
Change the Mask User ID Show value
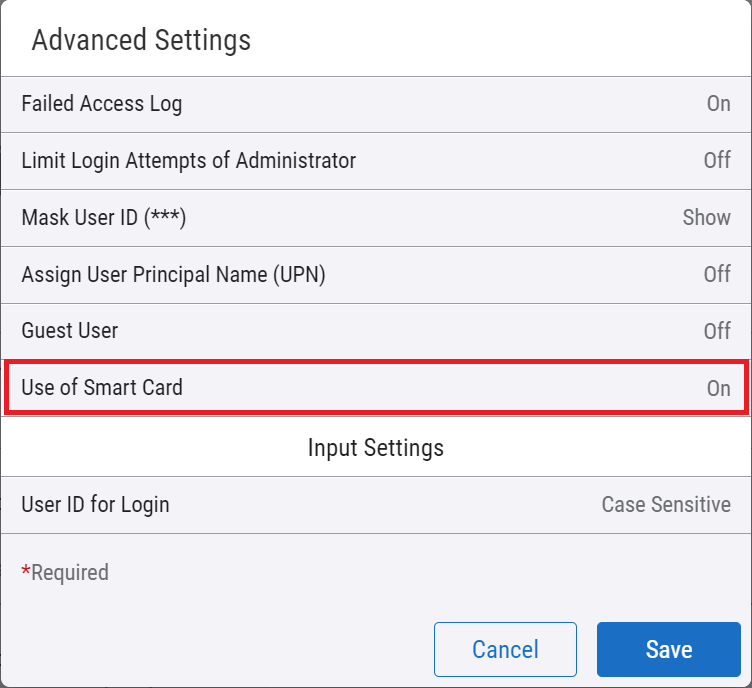(x=706, y=218)
